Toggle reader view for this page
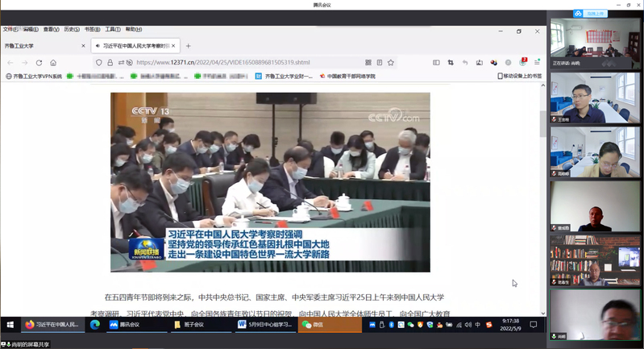 pyautogui.click(x=380, y=62)
